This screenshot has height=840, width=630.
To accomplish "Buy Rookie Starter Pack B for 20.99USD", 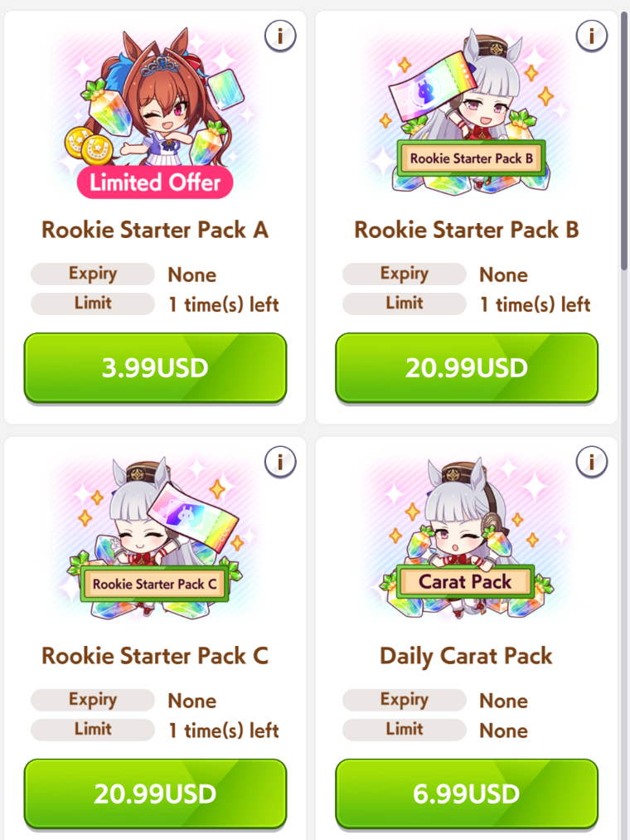I will 467,368.
